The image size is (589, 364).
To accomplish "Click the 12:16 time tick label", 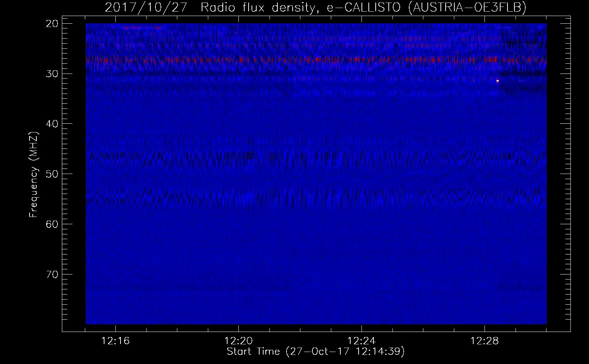I will [x=116, y=341].
